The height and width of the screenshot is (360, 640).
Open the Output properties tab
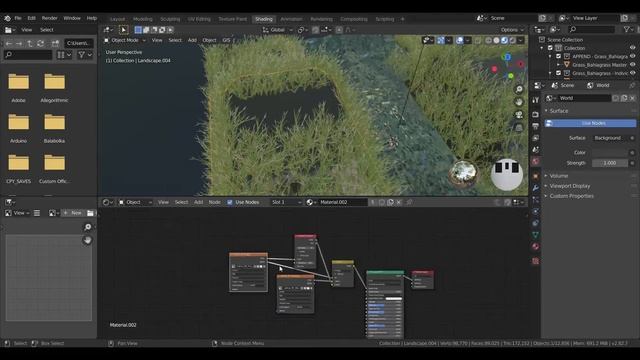click(x=535, y=126)
